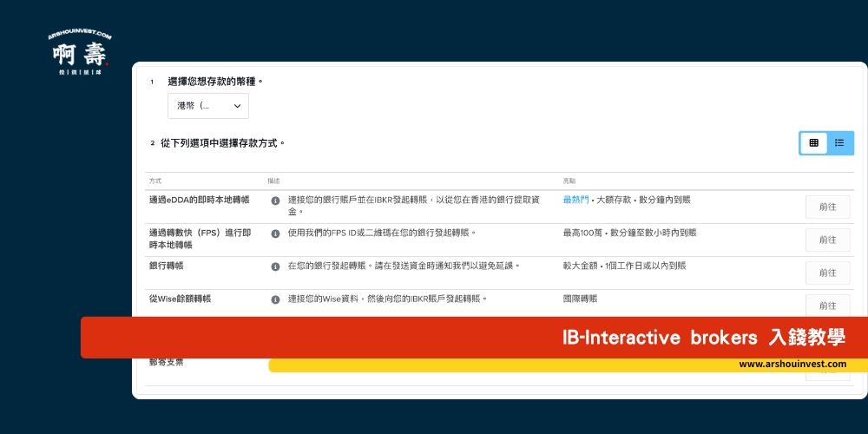Open the currency dropdown showing 港幣
Screen dimensions: 868x434
(208, 106)
